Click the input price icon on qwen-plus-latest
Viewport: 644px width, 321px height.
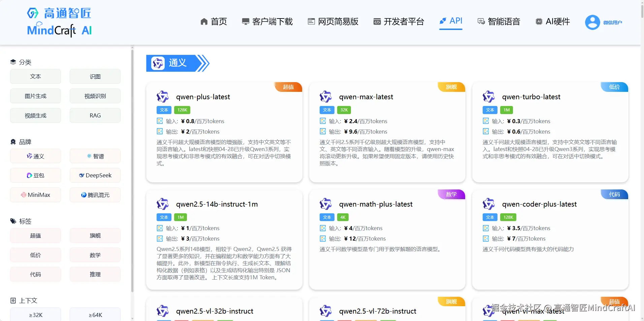[160, 121]
